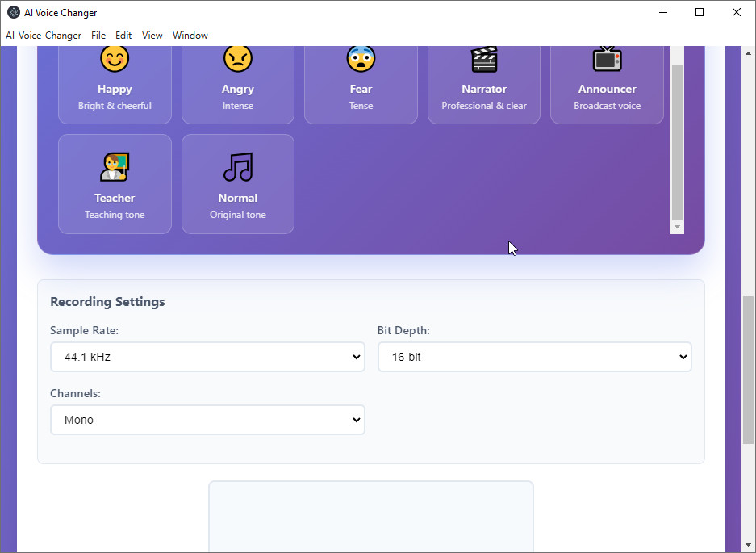The height and width of the screenshot is (553, 756).
Task: Select the Happy smiley face icon
Action: 115,59
